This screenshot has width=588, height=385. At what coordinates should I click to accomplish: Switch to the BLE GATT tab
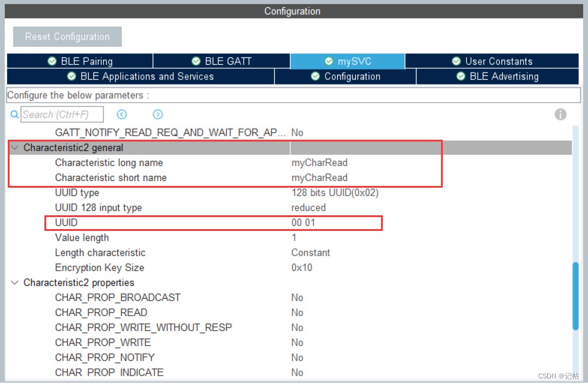[221, 61]
